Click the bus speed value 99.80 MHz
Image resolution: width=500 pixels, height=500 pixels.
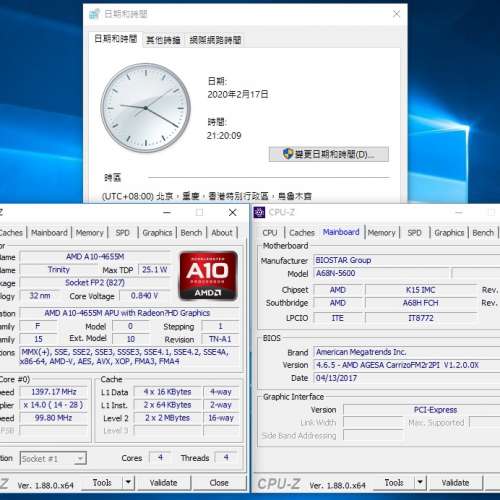pos(54,418)
